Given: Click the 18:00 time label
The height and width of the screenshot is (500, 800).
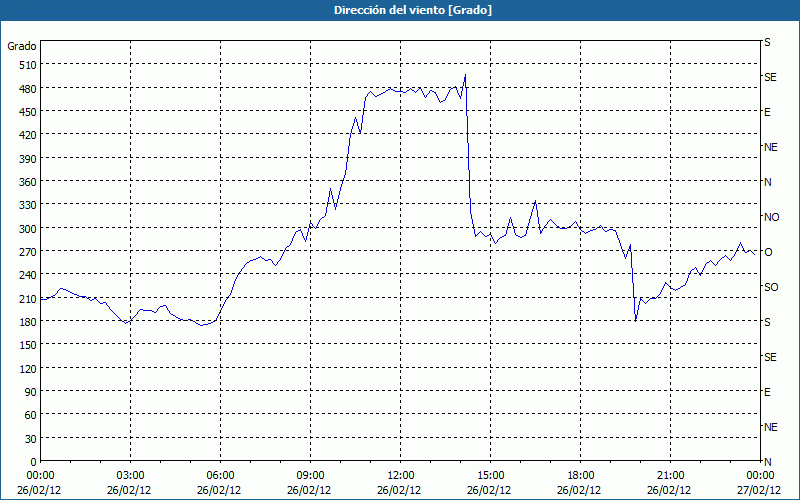Looking at the screenshot, I should (x=580, y=476).
